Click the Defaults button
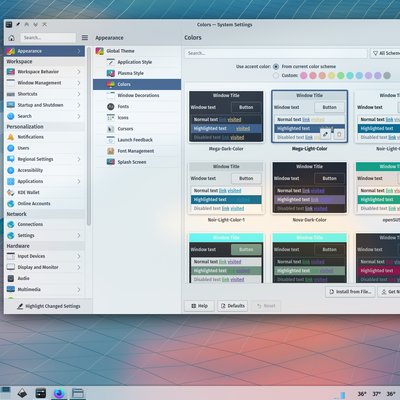 coord(233,306)
